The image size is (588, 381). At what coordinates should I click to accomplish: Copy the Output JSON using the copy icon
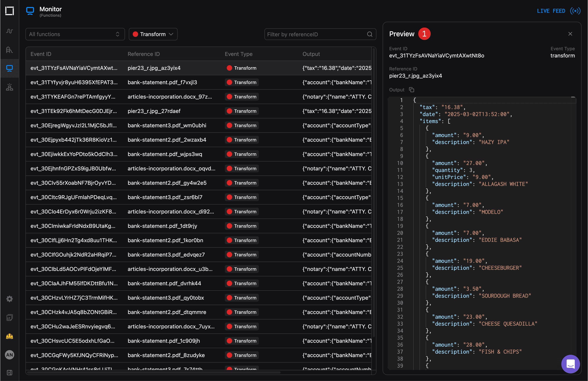point(412,90)
